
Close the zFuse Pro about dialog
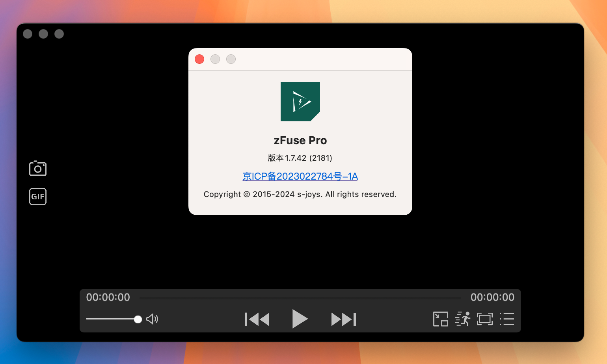[199, 59]
